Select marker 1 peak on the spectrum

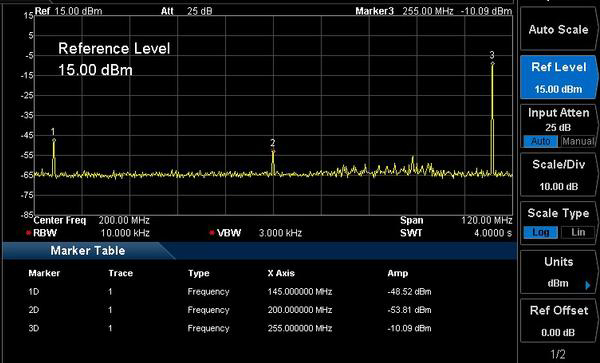(54, 140)
